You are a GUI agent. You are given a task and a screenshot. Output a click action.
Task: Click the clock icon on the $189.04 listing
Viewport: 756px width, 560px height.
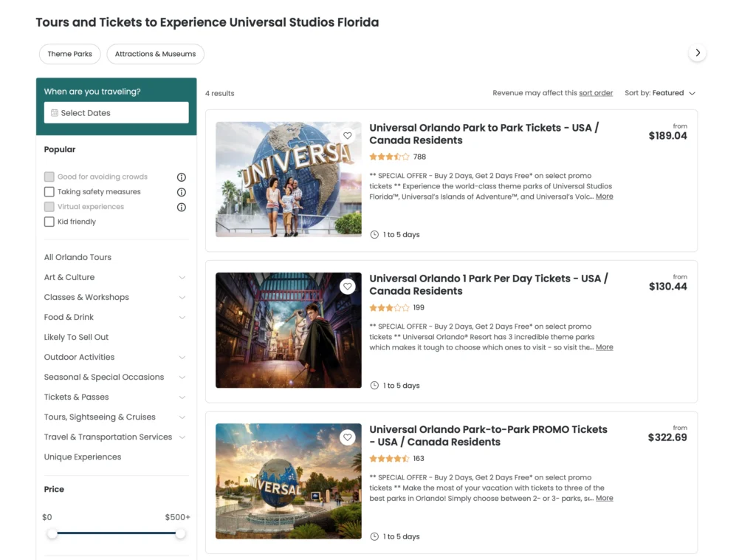tap(374, 235)
